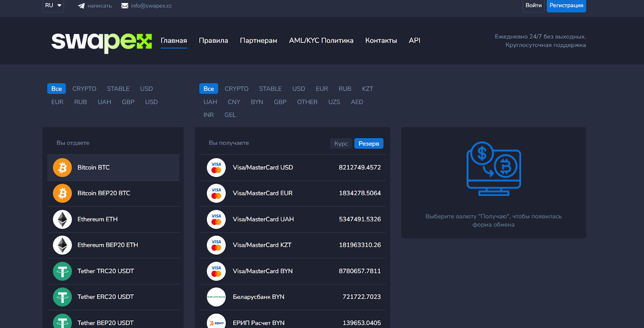Screen dimensions: 644x328
Task: Click the Tether ERC20 USDT icon
Action: (x=62, y=297)
